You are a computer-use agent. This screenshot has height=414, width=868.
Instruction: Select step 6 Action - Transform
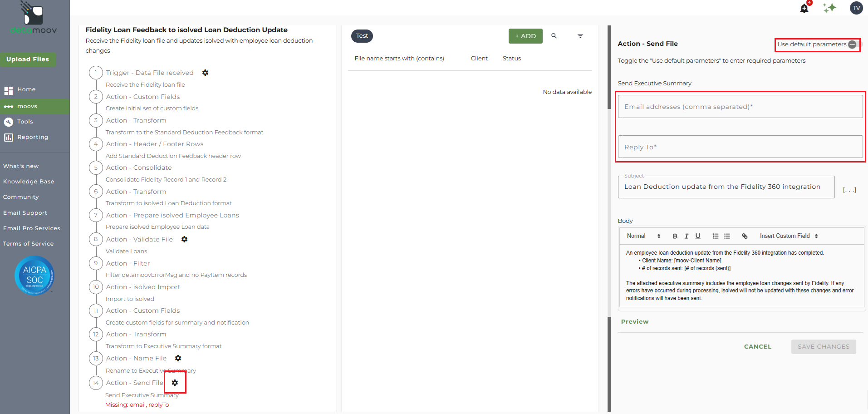tap(136, 192)
